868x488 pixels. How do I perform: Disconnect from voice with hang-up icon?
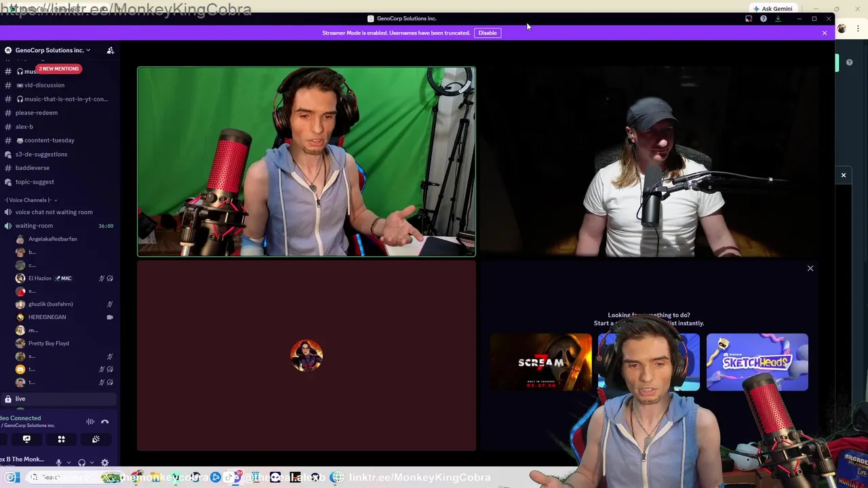tap(105, 422)
